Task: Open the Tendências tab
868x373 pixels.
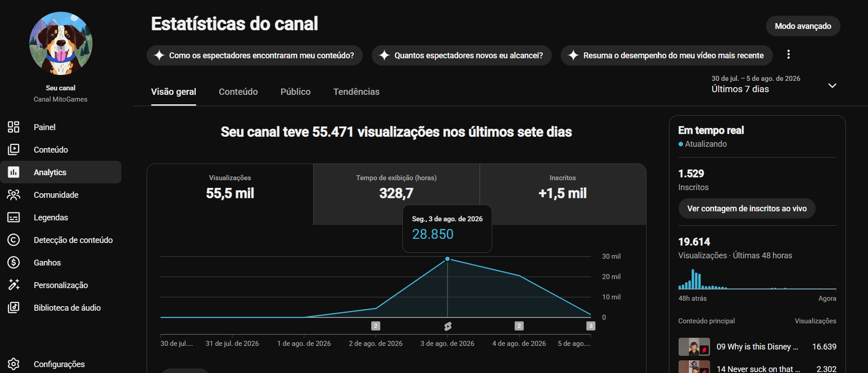Action: [x=356, y=92]
